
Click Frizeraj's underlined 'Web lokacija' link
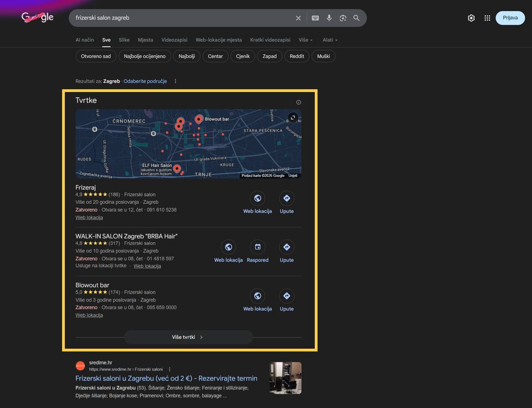click(x=89, y=217)
